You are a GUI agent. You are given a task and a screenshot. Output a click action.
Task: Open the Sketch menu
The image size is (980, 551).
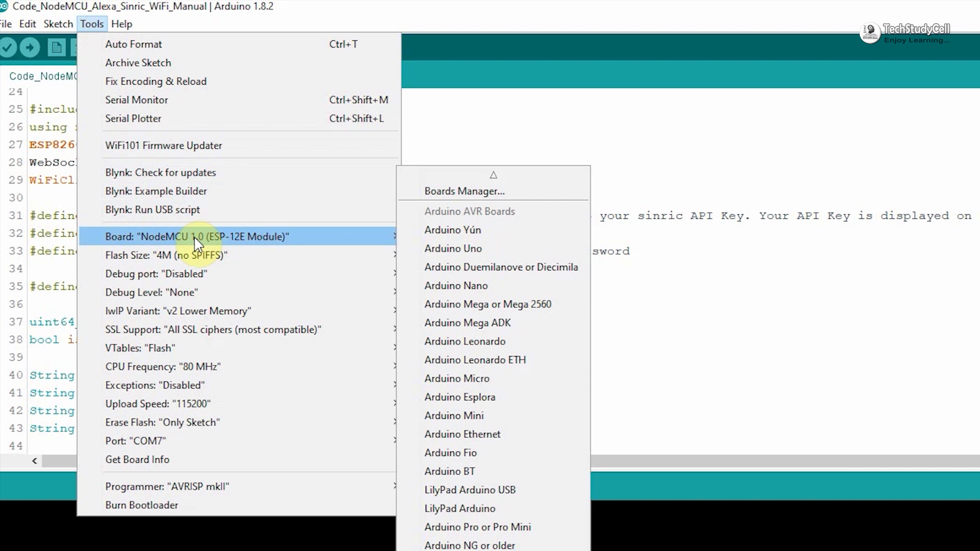[58, 24]
